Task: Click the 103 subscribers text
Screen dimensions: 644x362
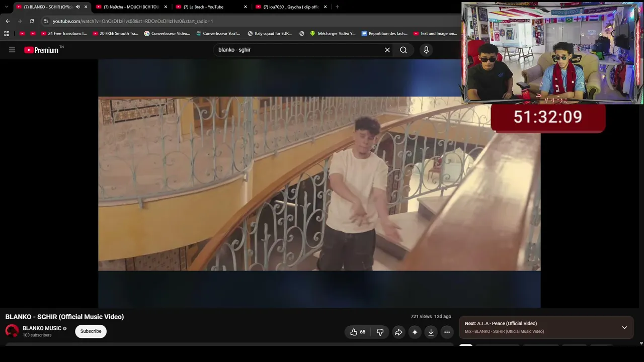Action: (x=37, y=335)
